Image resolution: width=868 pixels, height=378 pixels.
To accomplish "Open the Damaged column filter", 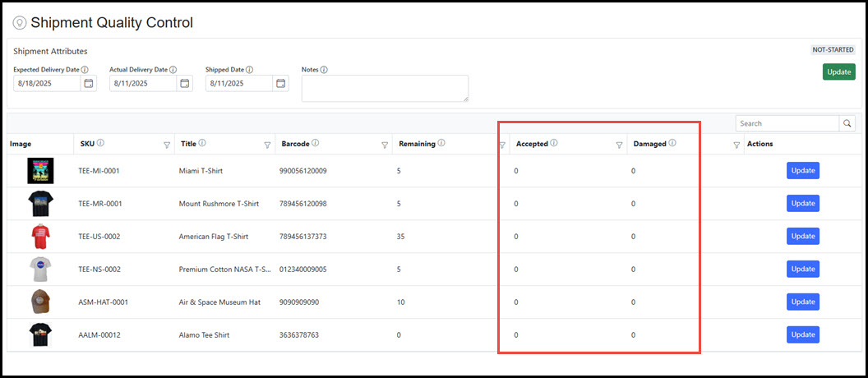I will 736,145.
